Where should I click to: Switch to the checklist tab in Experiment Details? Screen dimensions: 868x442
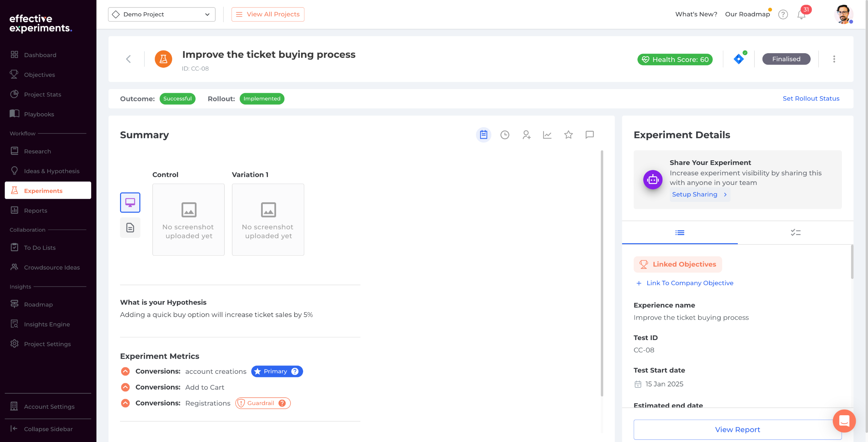(x=795, y=233)
